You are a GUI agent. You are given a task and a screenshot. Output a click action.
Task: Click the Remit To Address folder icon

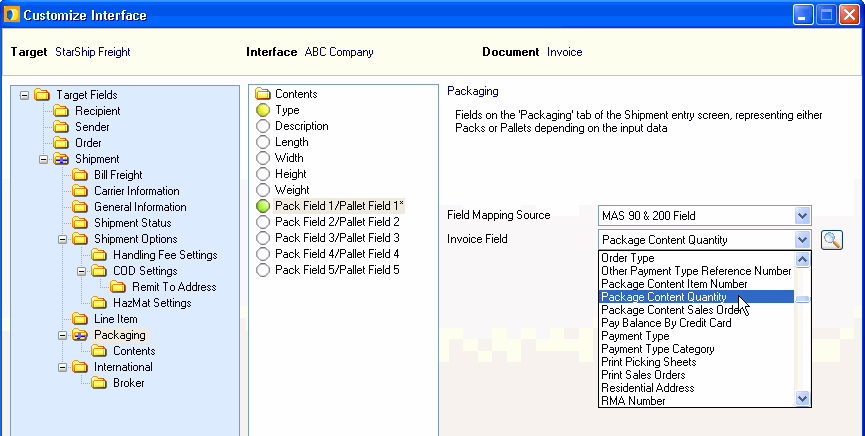pos(118,287)
